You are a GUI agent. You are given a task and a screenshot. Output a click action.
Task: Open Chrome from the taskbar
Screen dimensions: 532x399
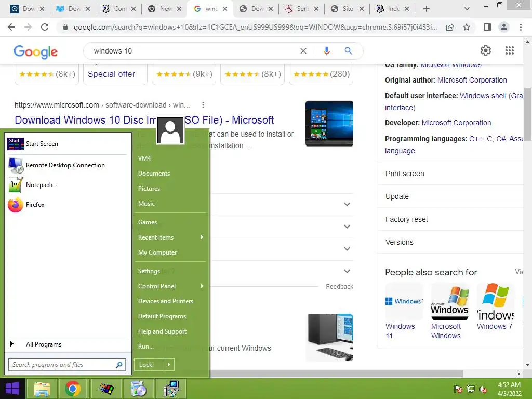73,389
